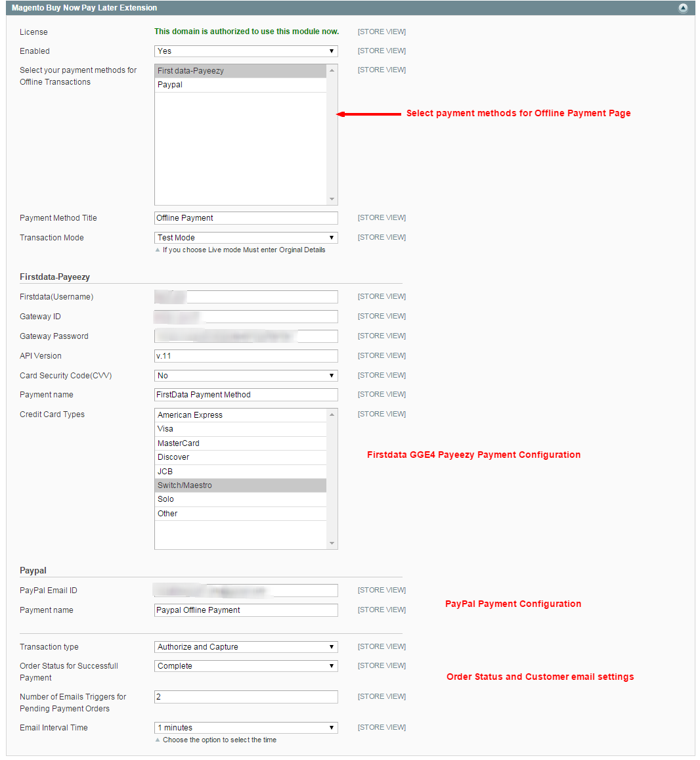Click the license authorized message text
This screenshot has height=760, width=700.
(246, 32)
